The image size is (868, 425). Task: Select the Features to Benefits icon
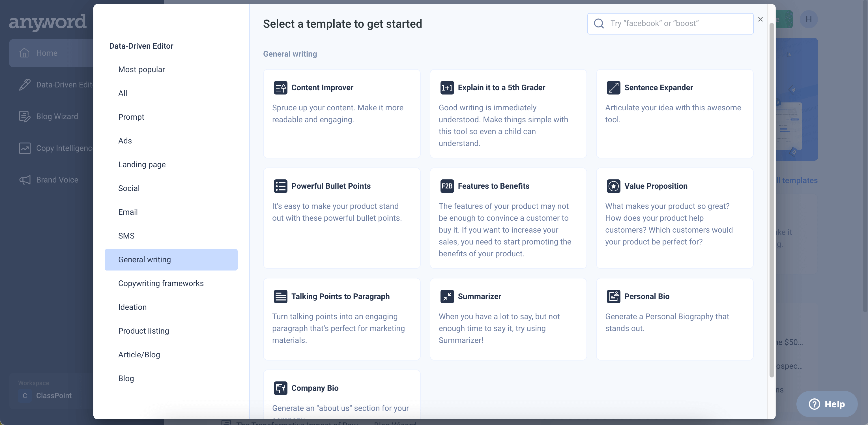tap(447, 186)
